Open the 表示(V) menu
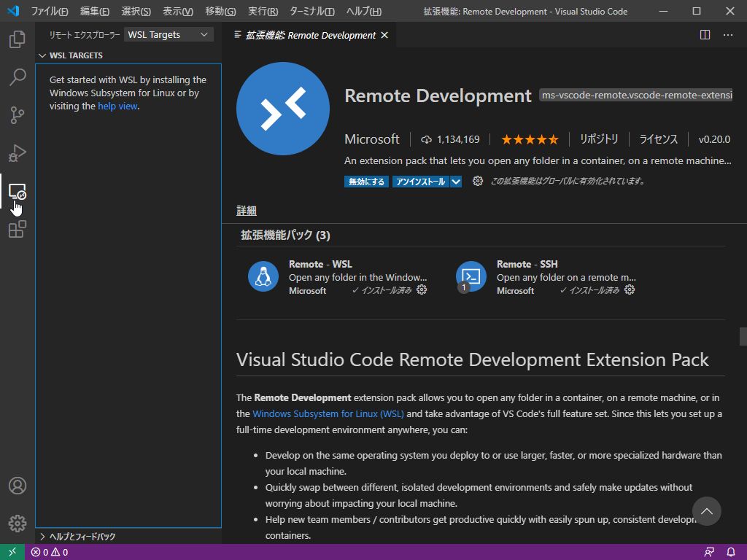The height and width of the screenshot is (560, 747). (x=178, y=11)
